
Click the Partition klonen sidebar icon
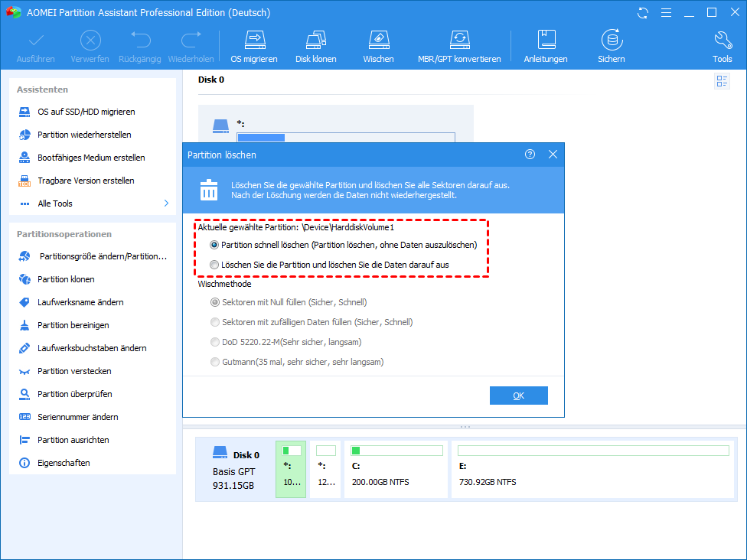tap(24, 279)
